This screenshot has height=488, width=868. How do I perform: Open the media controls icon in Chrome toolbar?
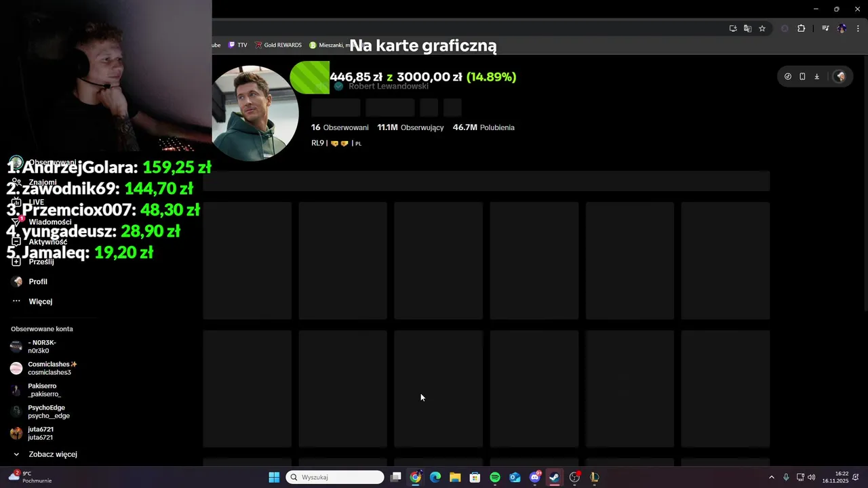[x=825, y=28]
